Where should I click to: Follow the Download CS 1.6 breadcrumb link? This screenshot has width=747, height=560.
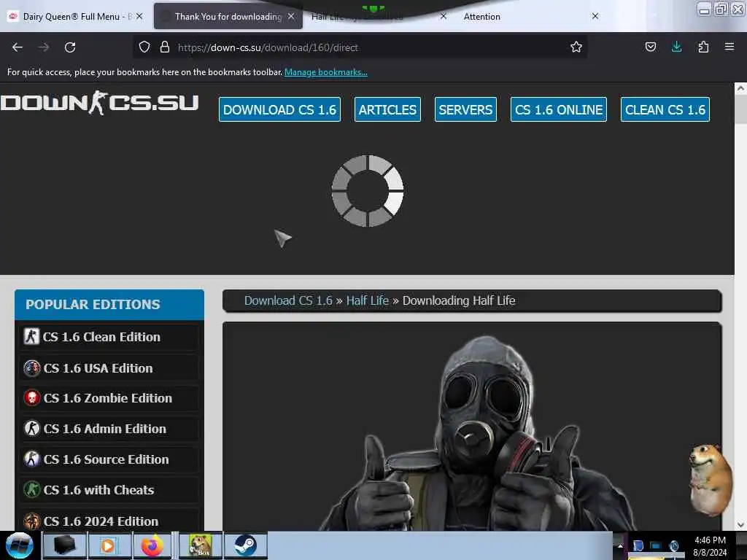[288, 300]
